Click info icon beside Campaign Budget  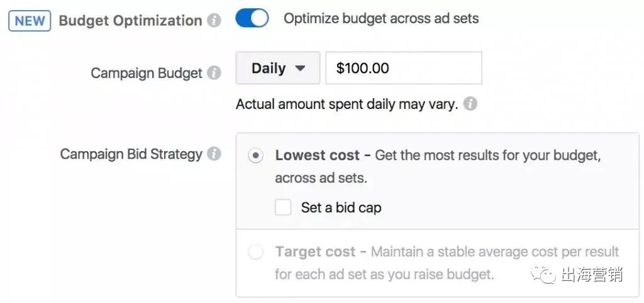click(214, 73)
